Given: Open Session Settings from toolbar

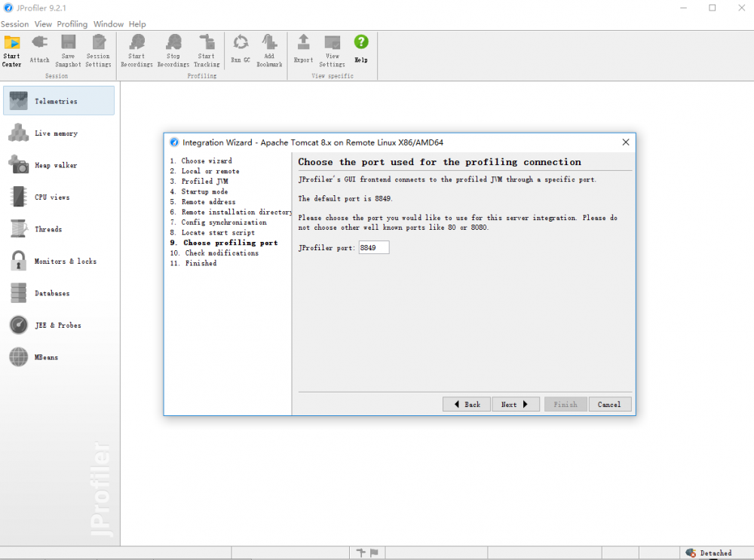Looking at the screenshot, I should 99,51.
